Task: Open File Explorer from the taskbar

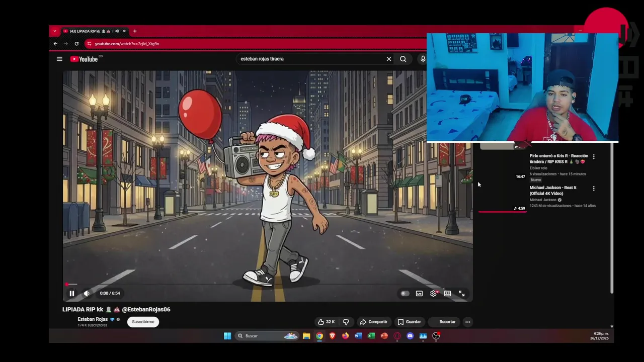Action: [x=306, y=336]
